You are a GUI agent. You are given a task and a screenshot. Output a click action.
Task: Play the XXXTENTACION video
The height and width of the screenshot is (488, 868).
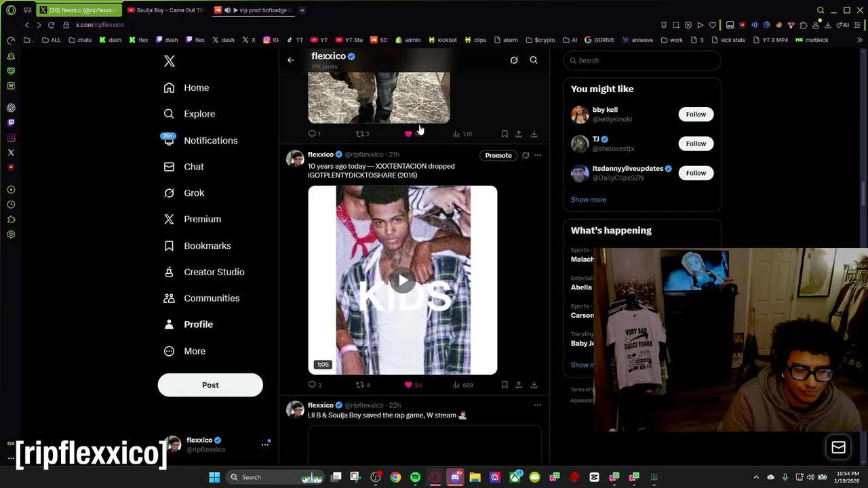(x=403, y=281)
